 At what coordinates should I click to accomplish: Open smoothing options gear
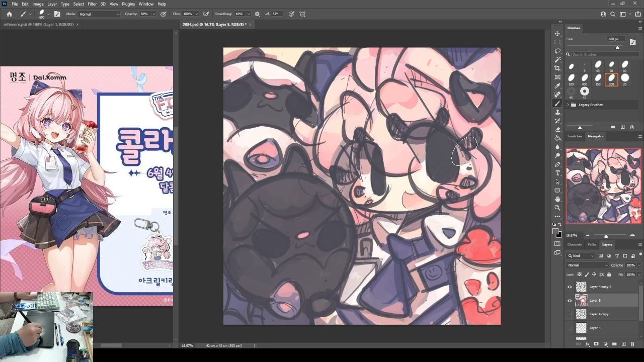258,14
